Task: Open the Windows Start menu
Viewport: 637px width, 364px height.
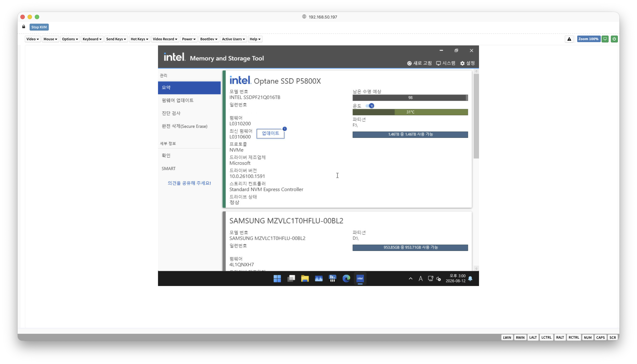Action: (277, 278)
